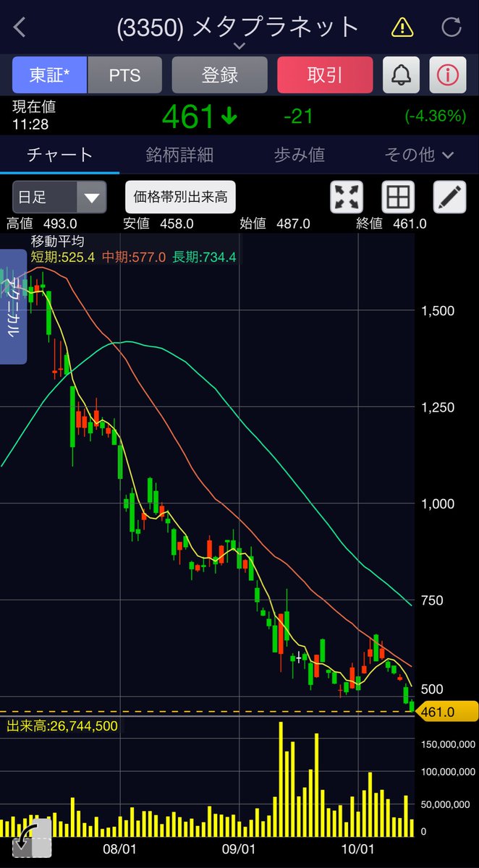Tap the 1,500 price axis label
The width and height of the screenshot is (479, 868).
(438, 310)
